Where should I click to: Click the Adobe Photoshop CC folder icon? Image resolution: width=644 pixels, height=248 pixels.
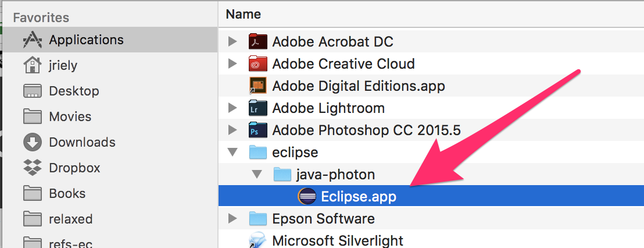[x=257, y=130]
